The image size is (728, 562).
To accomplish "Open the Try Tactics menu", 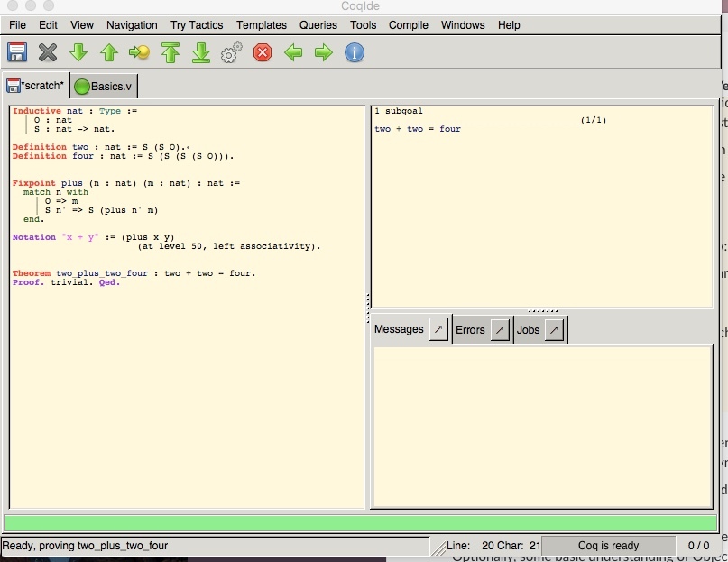I will point(197,25).
